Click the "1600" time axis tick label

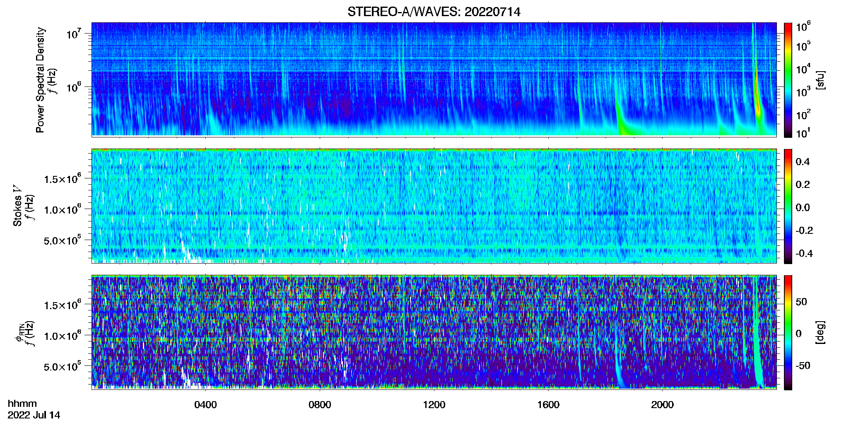point(548,405)
